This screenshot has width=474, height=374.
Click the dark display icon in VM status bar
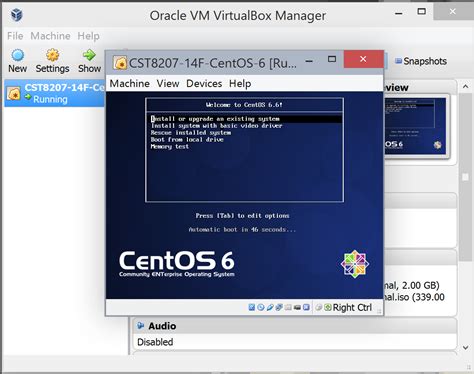[x=297, y=308]
